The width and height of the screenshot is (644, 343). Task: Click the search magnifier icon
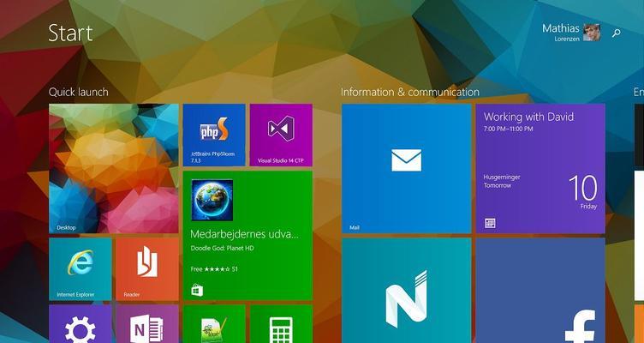point(616,33)
